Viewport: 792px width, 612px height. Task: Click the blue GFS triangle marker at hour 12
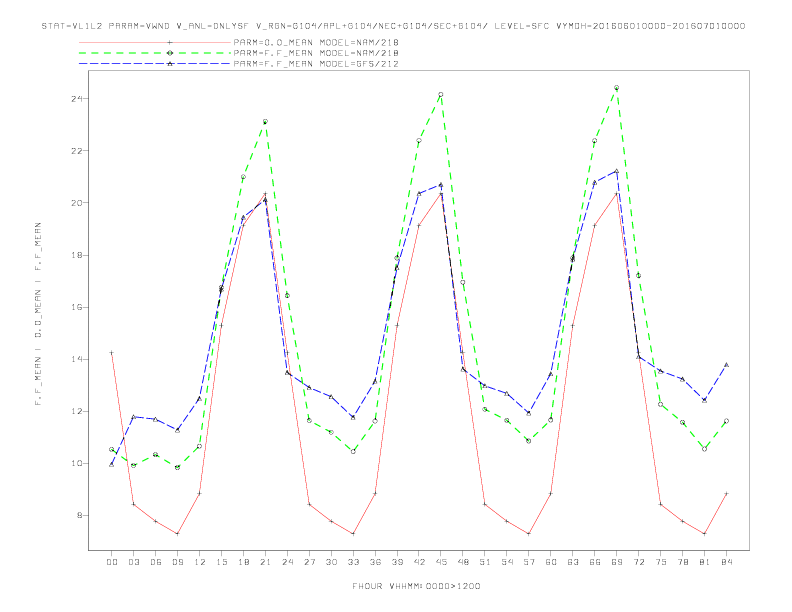coord(200,399)
